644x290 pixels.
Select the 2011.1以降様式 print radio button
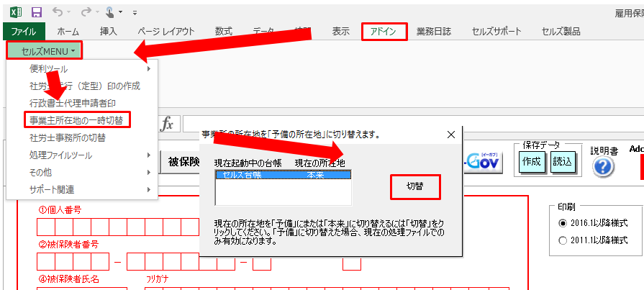pyautogui.click(x=562, y=240)
